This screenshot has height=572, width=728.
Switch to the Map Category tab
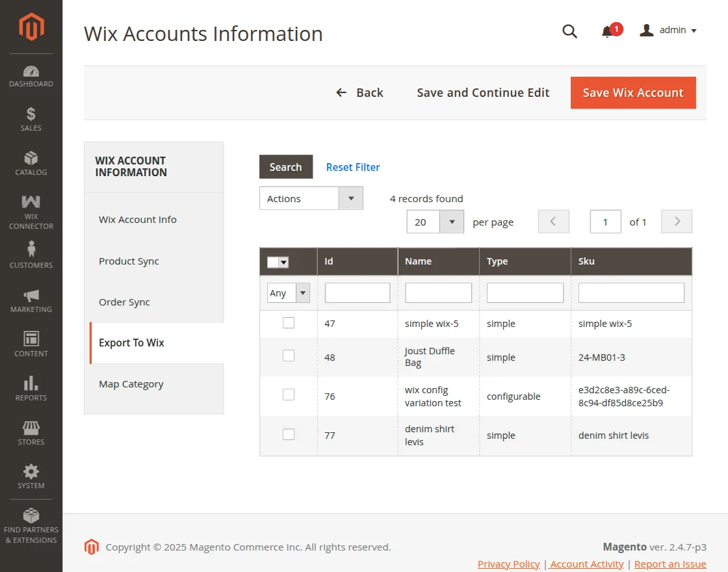[x=131, y=384]
